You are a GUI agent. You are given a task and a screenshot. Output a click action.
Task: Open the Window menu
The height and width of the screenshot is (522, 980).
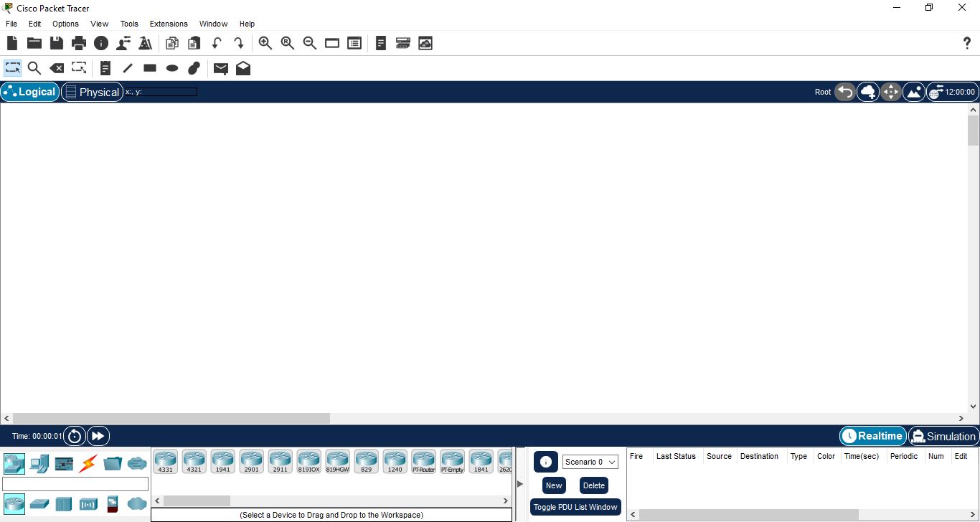pos(213,24)
